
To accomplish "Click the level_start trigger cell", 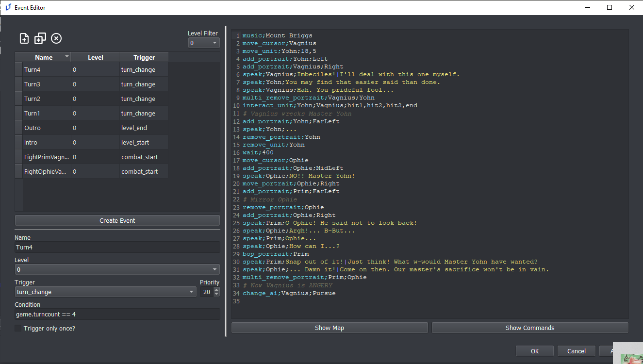I will pyautogui.click(x=144, y=143).
